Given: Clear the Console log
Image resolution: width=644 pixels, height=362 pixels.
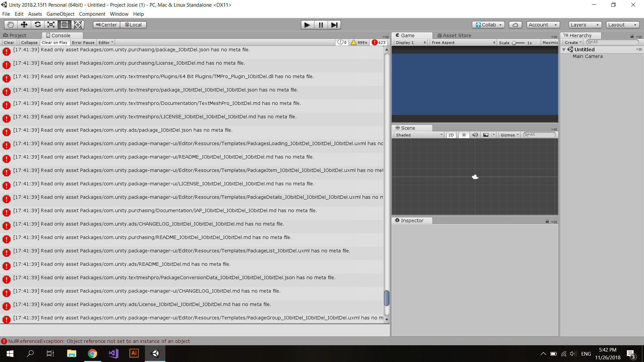Looking at the screenshot, I should pyautogui.click(x=9, y=43).
